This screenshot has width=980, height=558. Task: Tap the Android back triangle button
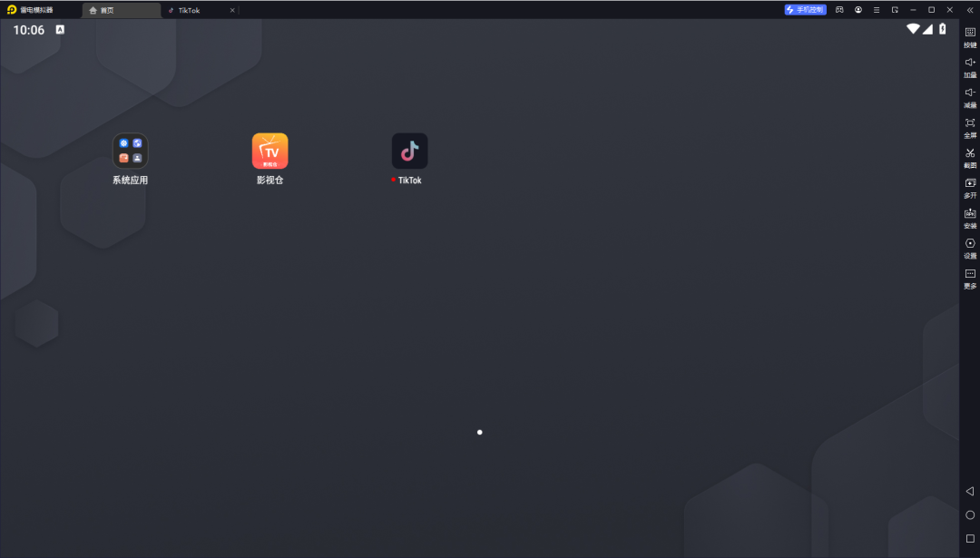point(970,491)
